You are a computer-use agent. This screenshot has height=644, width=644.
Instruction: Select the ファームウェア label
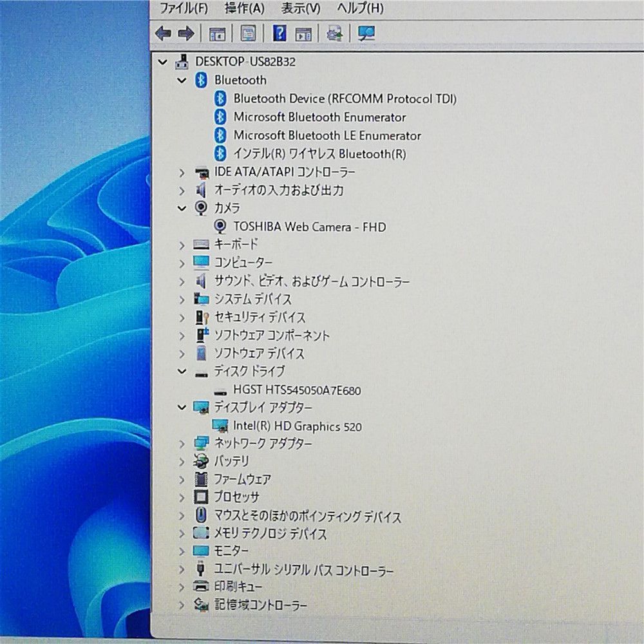(242, 479)
